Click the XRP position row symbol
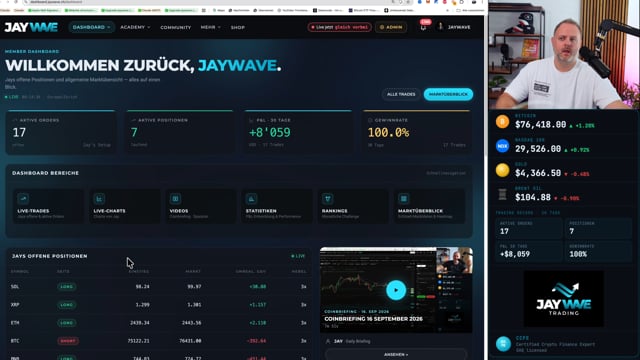The image size is (640, 360). point(15,304)
